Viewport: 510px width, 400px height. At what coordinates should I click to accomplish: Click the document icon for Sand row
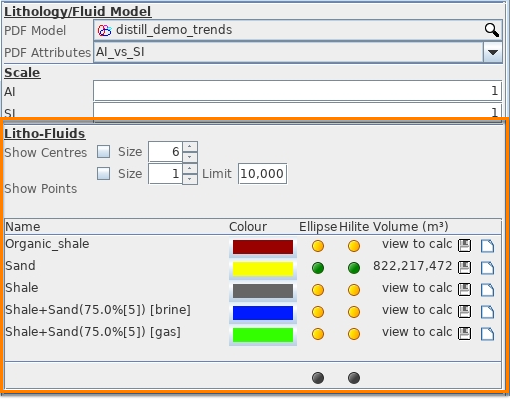pyautogui.click(x=487, y=268)
